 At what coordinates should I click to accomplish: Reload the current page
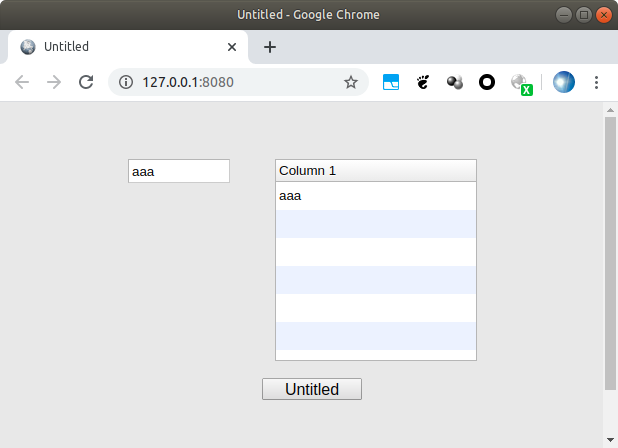pyautogui.click(x=86, y=82)
